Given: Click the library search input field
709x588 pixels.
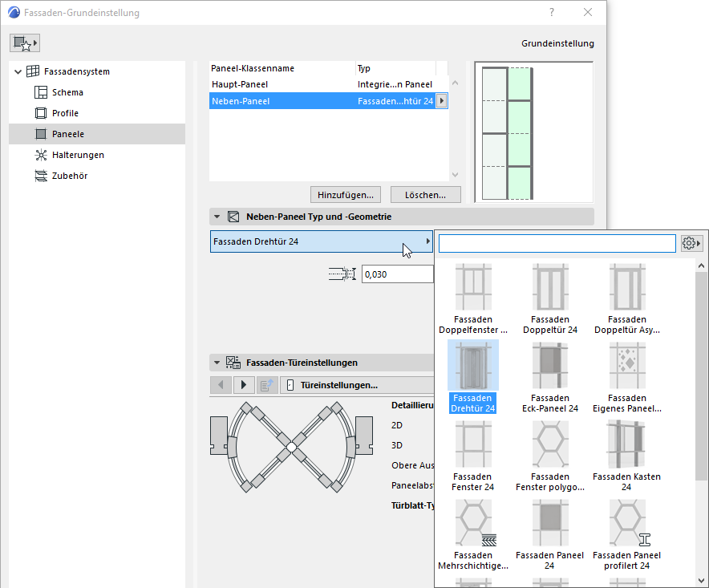Looking at the screenshot, I should (557, 243).
